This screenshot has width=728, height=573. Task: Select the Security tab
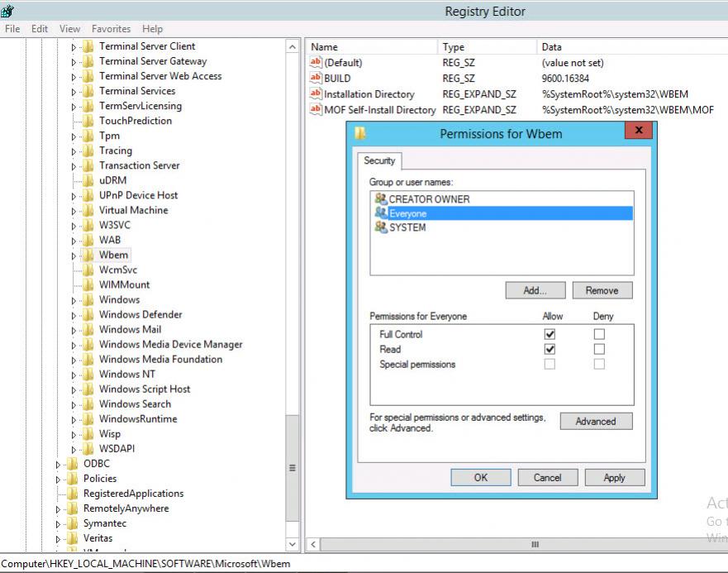tap(379, 160)
